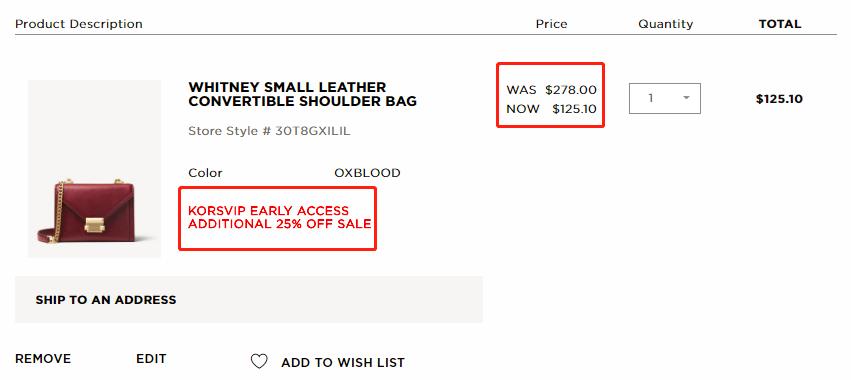Click the bold $125.10 total amount
The width and height of the screenshot is (851, 380).
(x=779, y=99)
